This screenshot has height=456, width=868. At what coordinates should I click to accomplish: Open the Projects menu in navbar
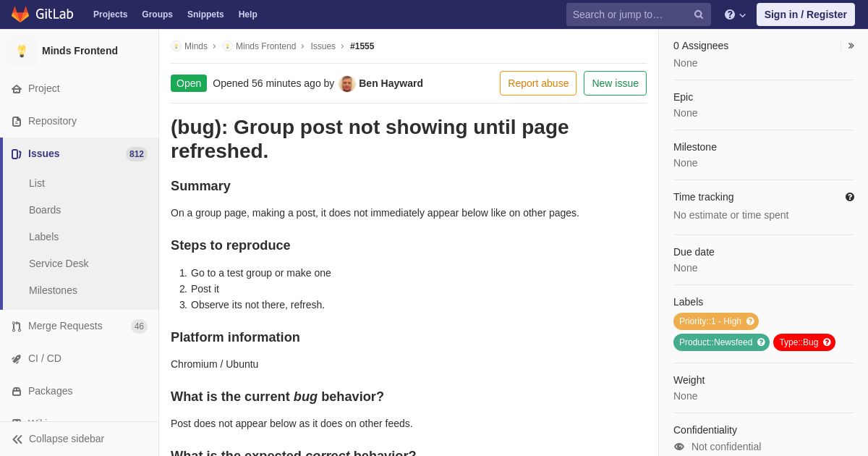tap(110, 14)
